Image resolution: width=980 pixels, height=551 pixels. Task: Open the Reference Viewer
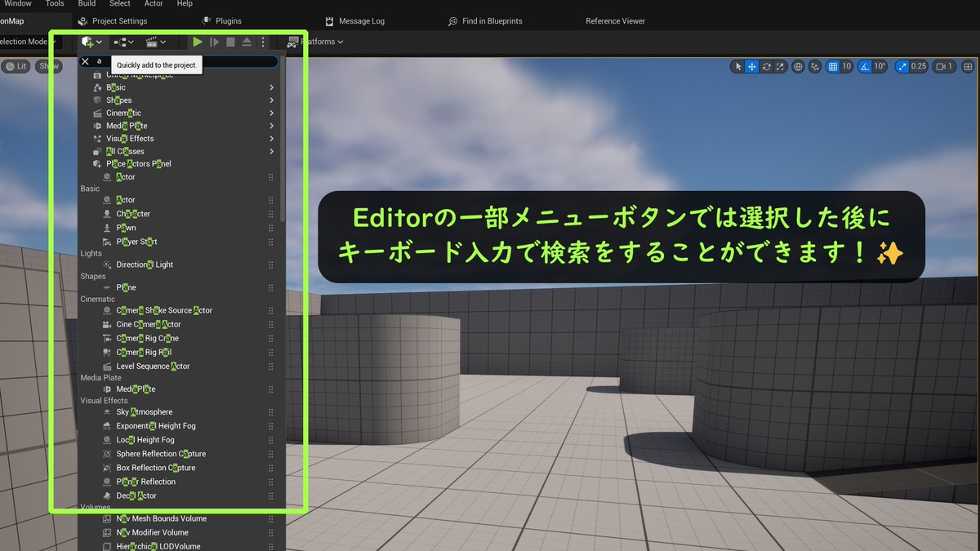(615, 20)
